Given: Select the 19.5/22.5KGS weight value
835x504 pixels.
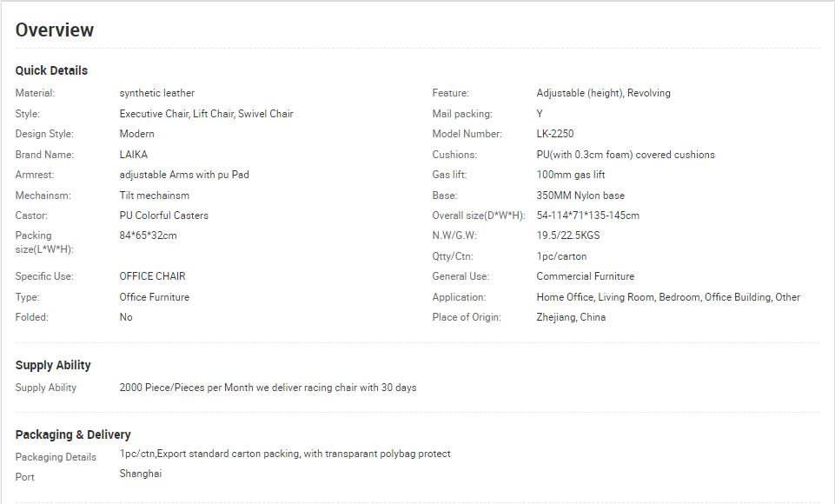Looking at the screenshot, I should [x=568, y=235].
